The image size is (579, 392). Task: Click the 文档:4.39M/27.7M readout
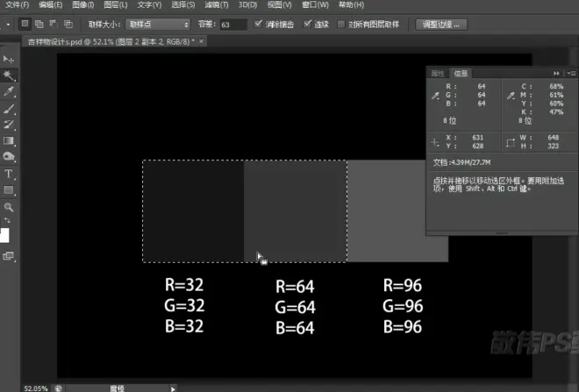pyautogui.click(x=461, y=162)
